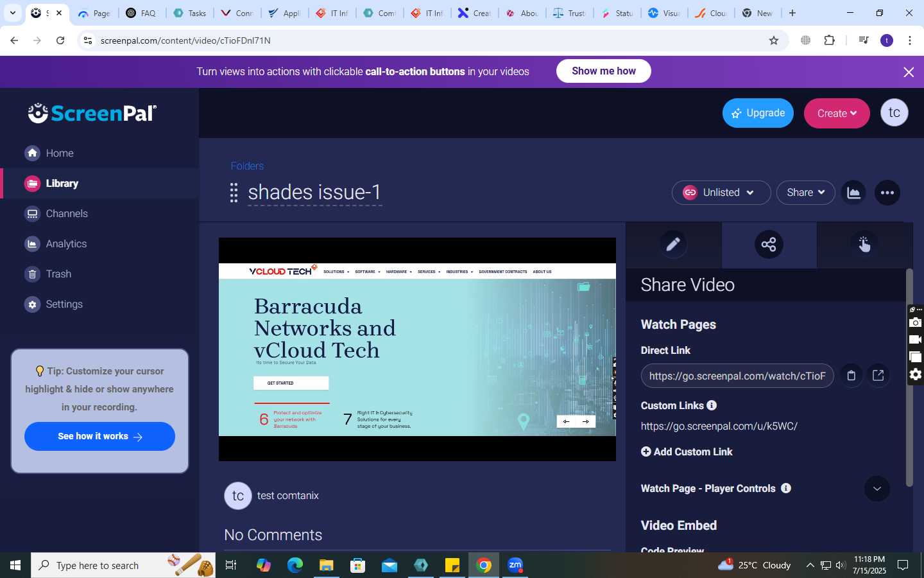
Task: Open Chrome three-dot menu
Action: 910,40
